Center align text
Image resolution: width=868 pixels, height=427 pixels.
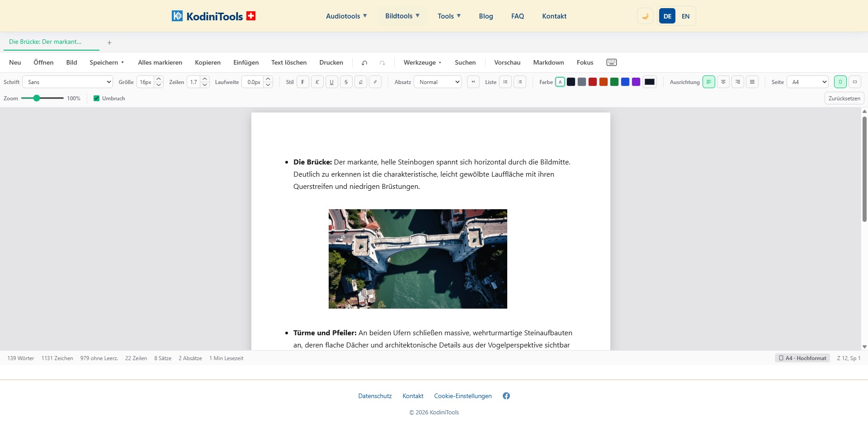[x=723, y=82]
